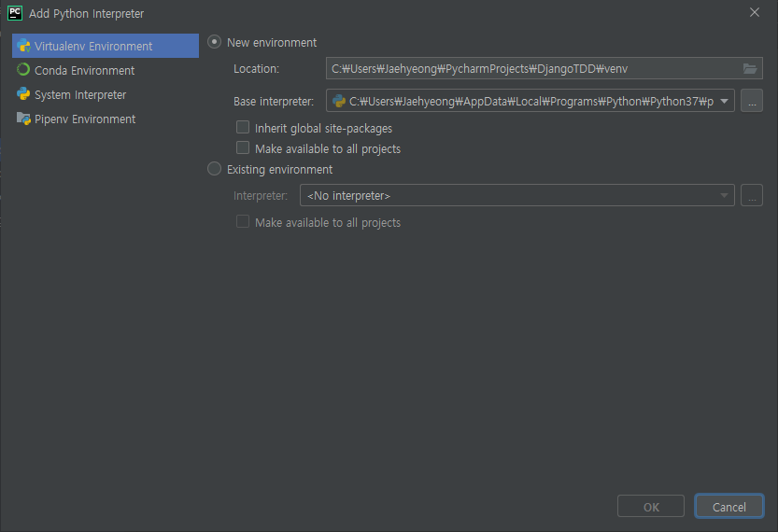Screen dimensions: 778x532
Task: Browse for base interpreter with ellipsis button
Action: (752, 101)
